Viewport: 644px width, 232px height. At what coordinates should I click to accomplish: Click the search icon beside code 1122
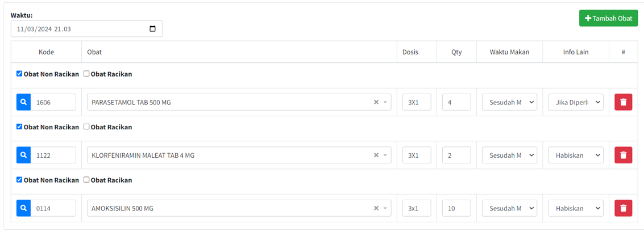pyautogui.click(x=23, y=155)
